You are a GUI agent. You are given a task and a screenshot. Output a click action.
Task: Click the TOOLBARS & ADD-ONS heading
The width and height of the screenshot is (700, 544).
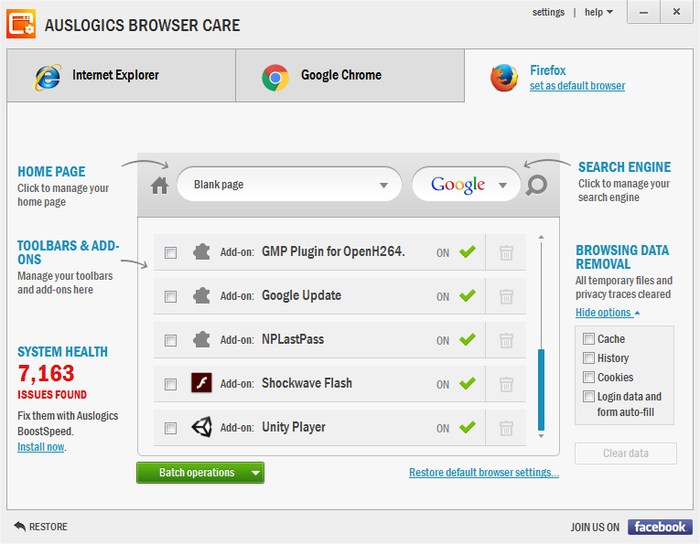(x=68, y=252)
